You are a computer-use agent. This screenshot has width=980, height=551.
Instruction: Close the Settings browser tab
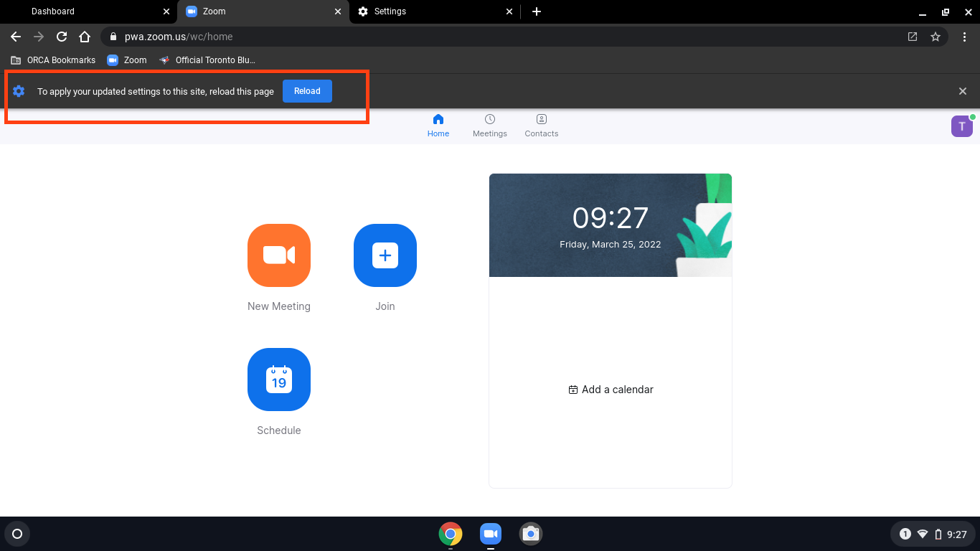(x=509, y=11)
